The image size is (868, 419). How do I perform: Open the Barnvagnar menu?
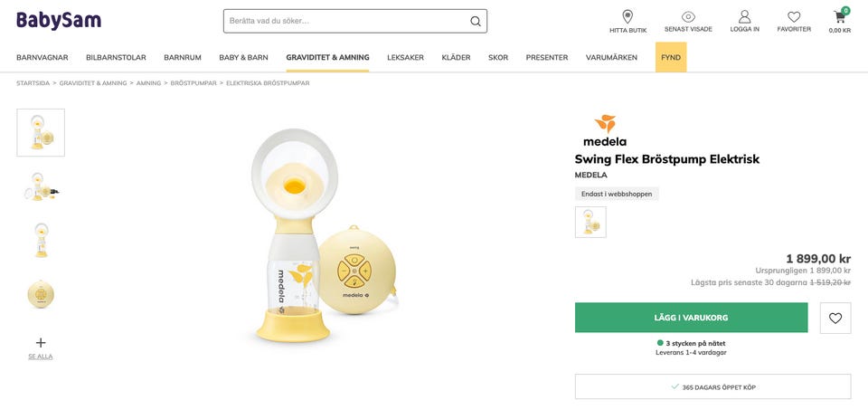[x=42, y=57]
